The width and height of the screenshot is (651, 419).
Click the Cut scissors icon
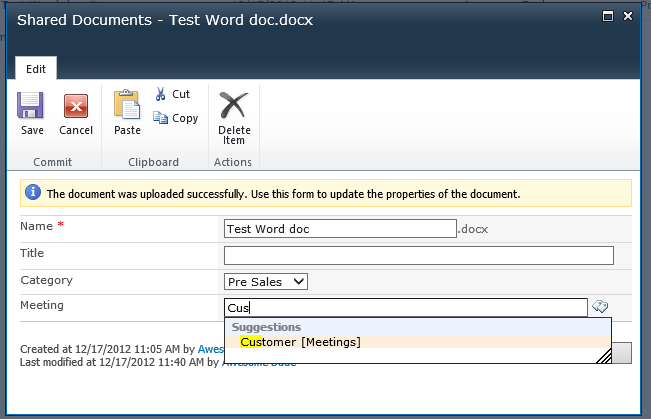(x=161, y=94)
